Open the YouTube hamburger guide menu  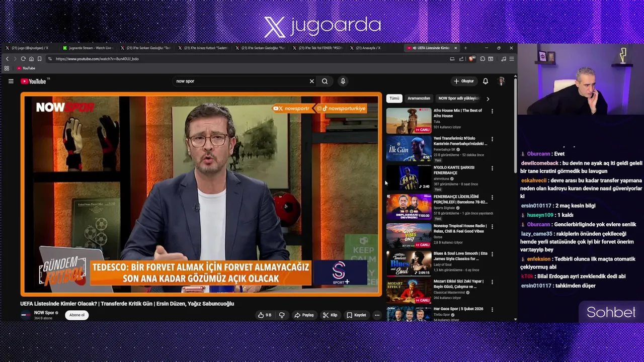[x=11, y=81]
